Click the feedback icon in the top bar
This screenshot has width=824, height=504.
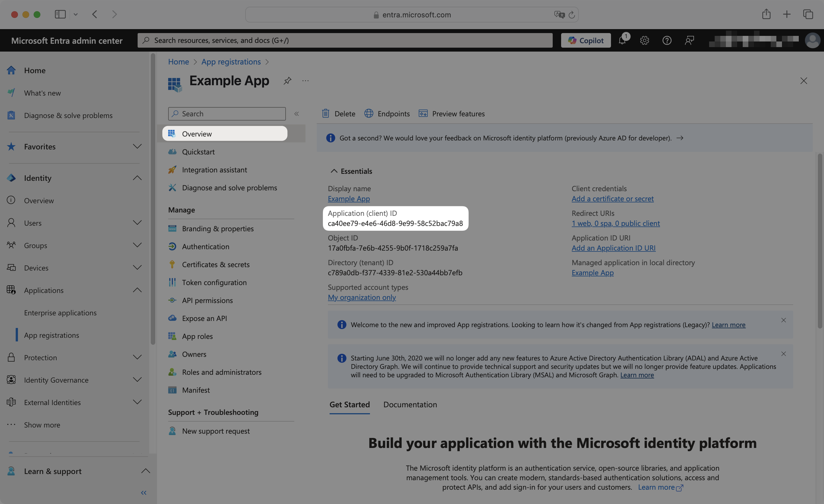689,40
